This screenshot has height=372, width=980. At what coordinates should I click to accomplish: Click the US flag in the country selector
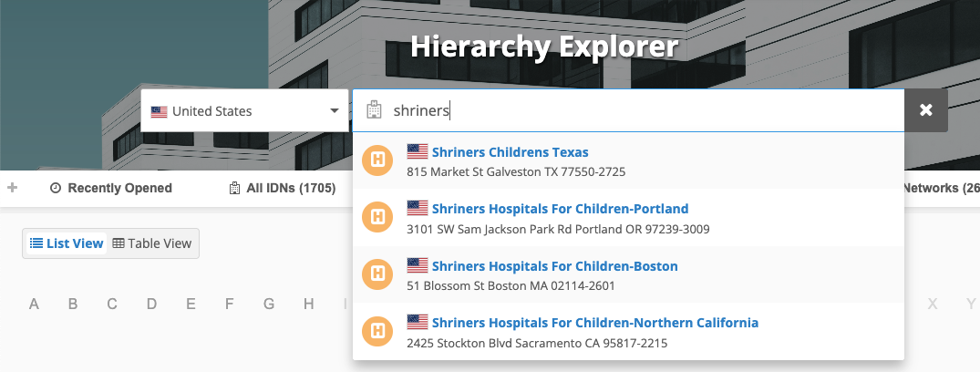pyautogui.click(x=159, y=112)
